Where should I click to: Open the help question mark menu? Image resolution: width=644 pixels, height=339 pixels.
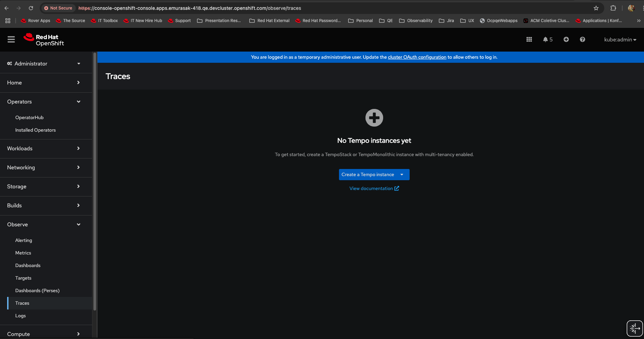click(x=583, y=40)
